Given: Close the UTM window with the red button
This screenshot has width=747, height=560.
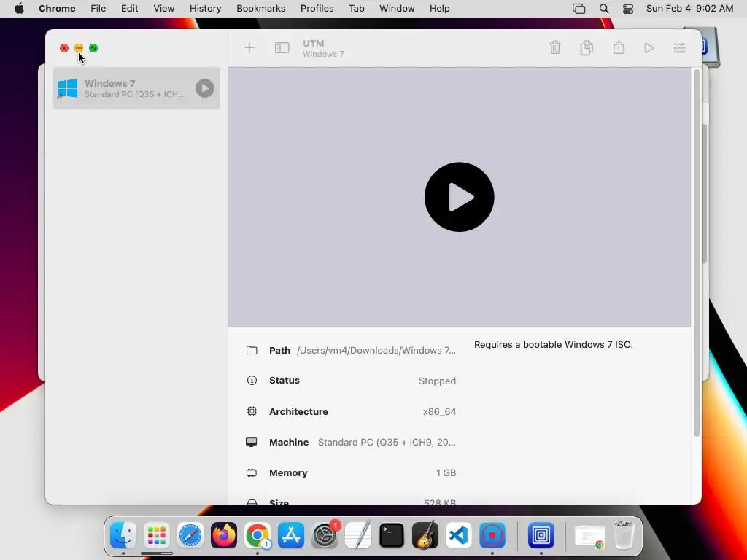Looking at the screenshot, I should [64, 48].
